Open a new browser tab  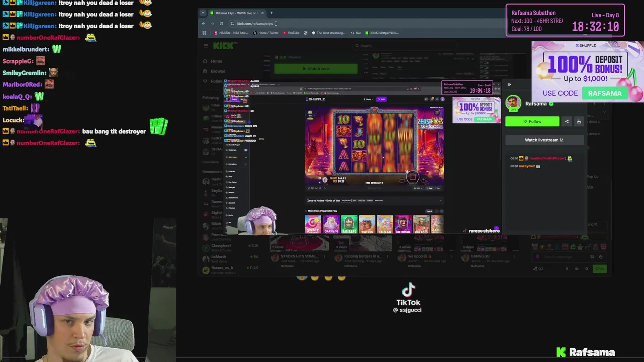tap(271, 13)
